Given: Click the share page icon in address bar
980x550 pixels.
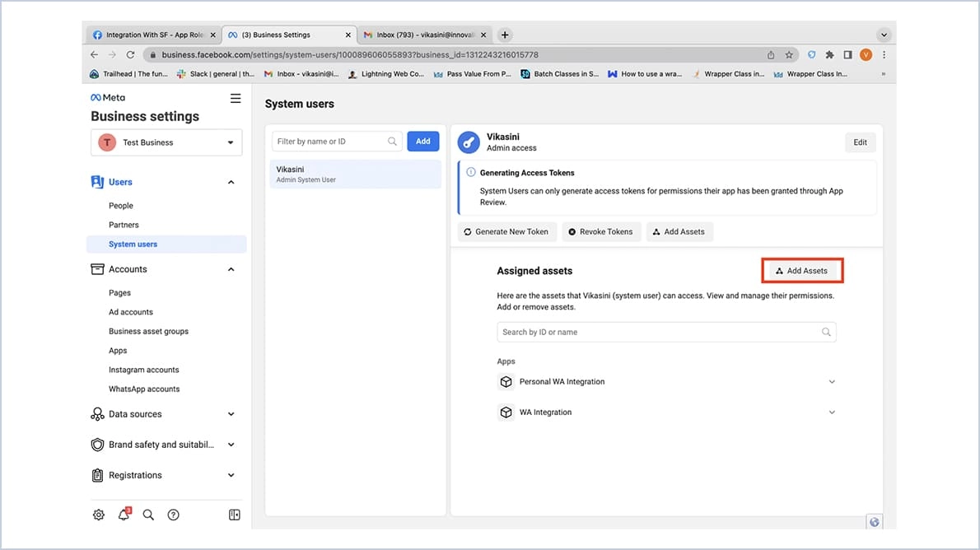Looking at the screenshot, I should (771, 54).
